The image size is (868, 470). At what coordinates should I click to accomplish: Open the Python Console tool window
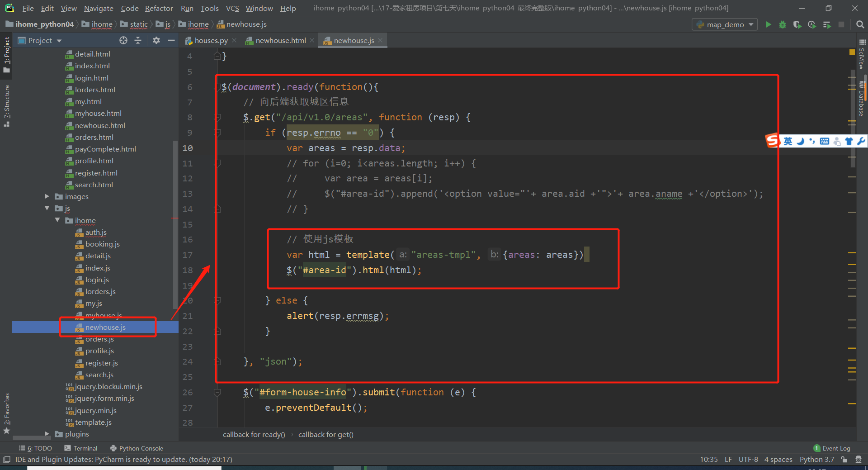(x=137, y=448)
